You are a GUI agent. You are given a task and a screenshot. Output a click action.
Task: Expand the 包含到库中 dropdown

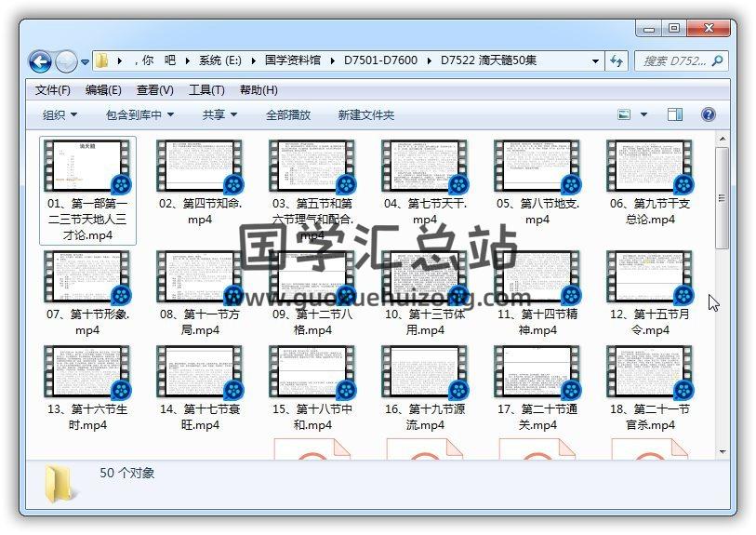coord(139,114)
